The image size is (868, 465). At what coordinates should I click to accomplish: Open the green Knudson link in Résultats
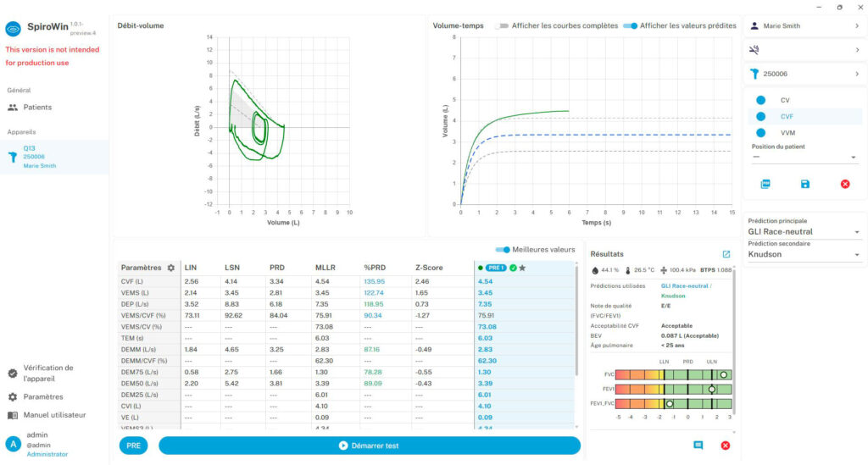pyautogui.click(x=672, y=296)
